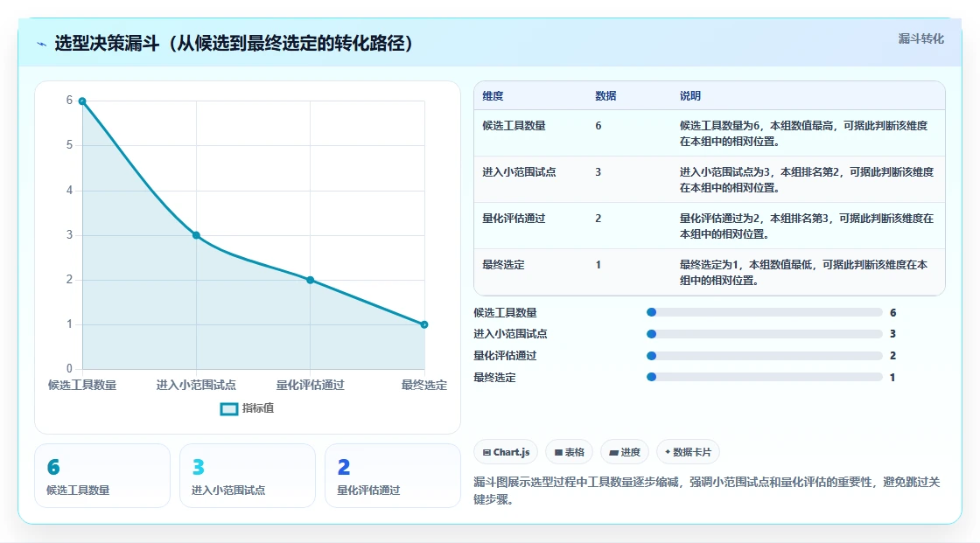
Task: Select the chart data point for 最终选定
Action: (424, 324)
